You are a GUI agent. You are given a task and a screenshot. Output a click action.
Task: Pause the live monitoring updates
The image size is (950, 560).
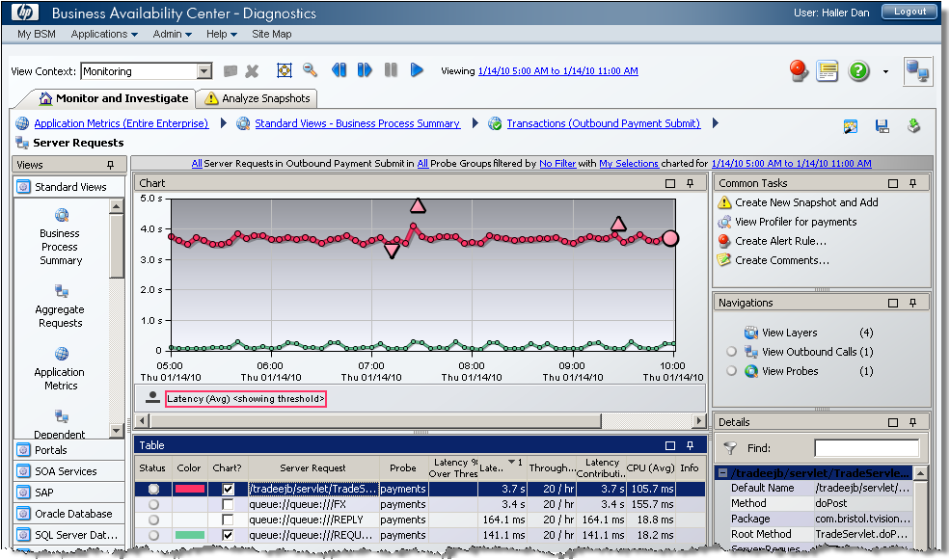391,70
